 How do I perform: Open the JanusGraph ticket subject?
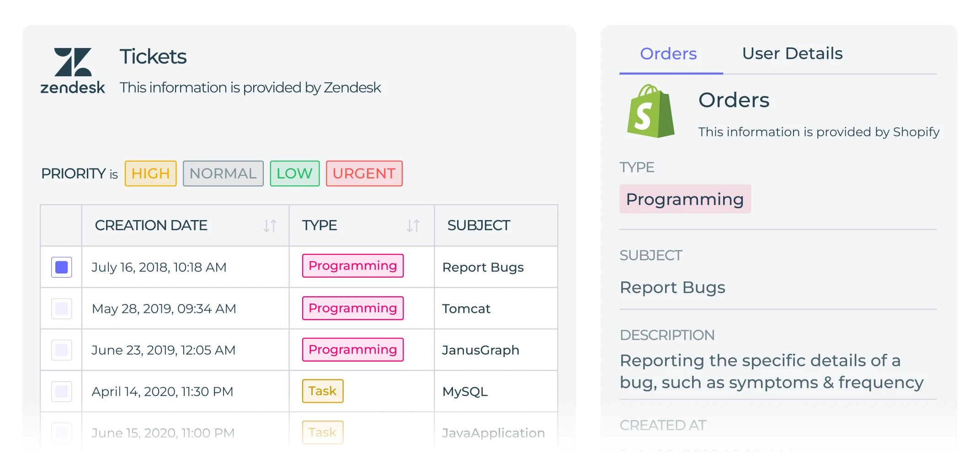click(x=480, y=350)
